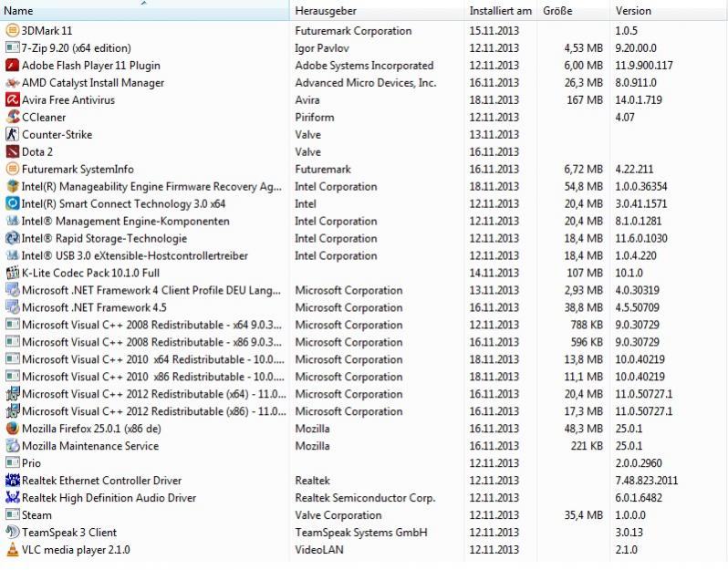Click the version '3.0.41.1571'
728x570 pixels.
640,203
